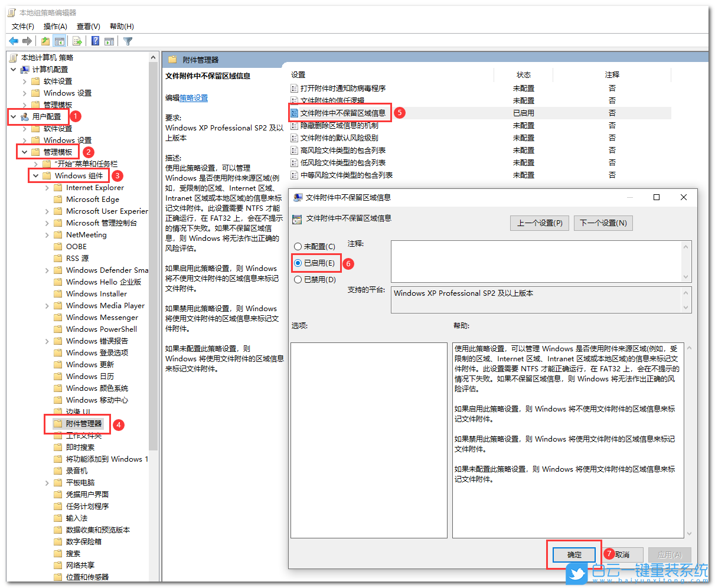This screenshot has height=588, width=715.
Task: Open Help using the blue question mark icon
Action: pos(96,40)
